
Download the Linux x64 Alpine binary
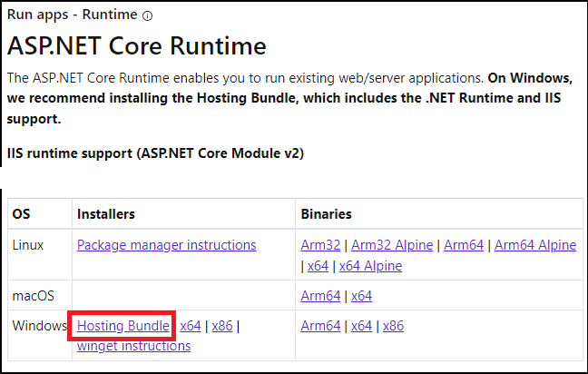click(x=369, y=266)
